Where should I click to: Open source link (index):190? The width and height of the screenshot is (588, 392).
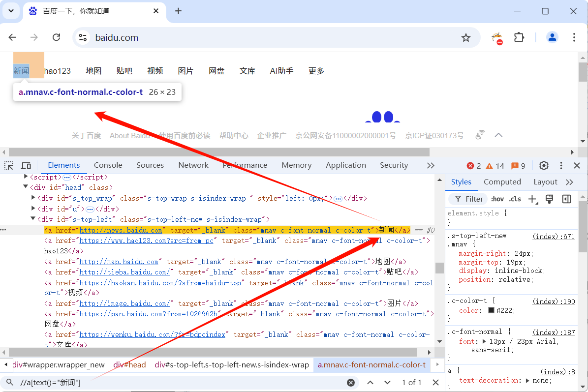tap(554, 302)
